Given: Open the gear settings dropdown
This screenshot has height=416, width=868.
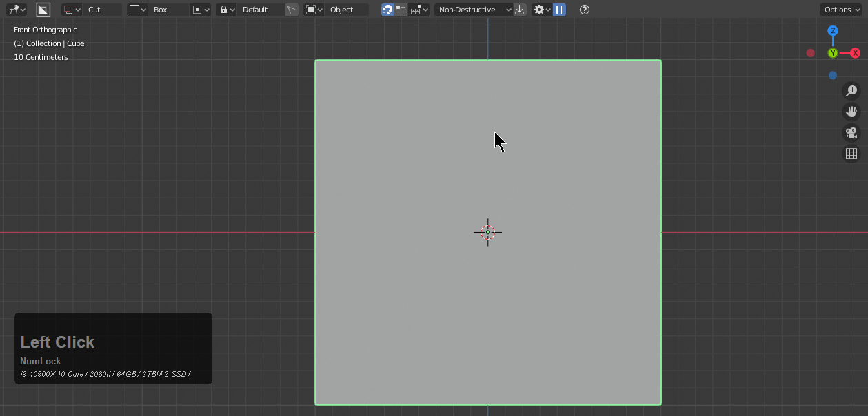Looking at the screenshot, I should click(542, 10).
